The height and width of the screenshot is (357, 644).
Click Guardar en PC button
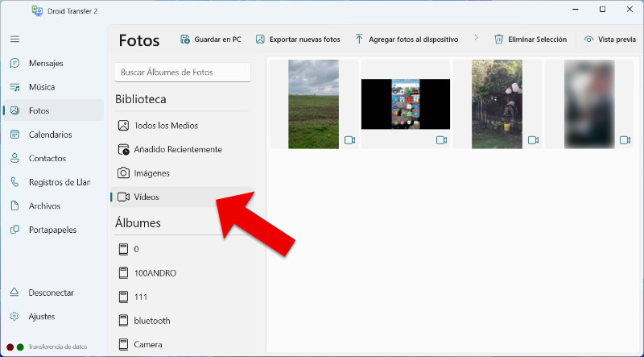click(210, 39)
